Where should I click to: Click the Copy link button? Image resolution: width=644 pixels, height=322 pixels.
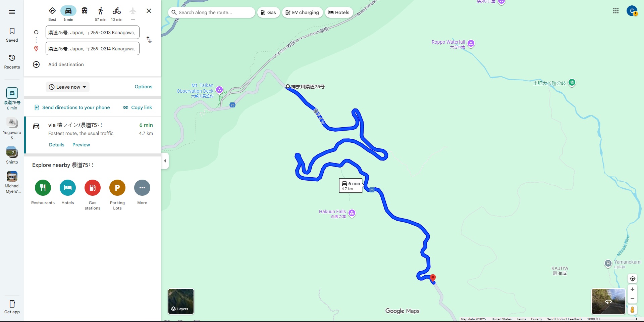click(138, 107)
